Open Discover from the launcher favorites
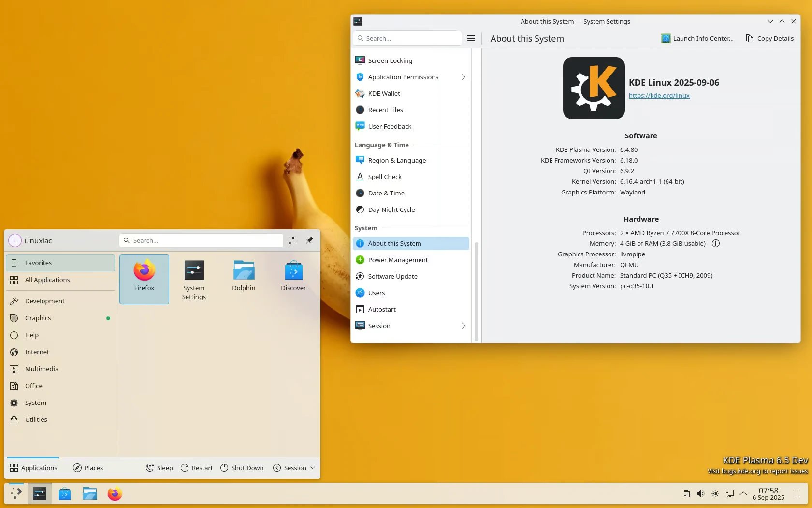 point(293,276)
